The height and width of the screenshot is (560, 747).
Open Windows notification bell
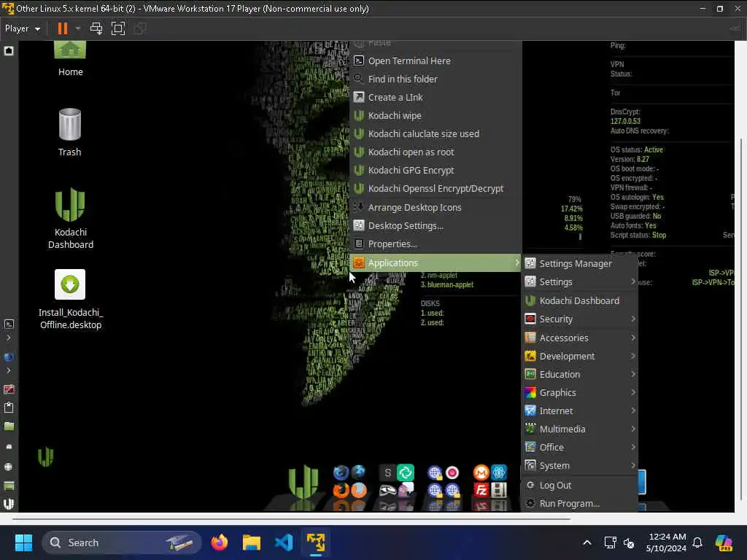(697, 542)
